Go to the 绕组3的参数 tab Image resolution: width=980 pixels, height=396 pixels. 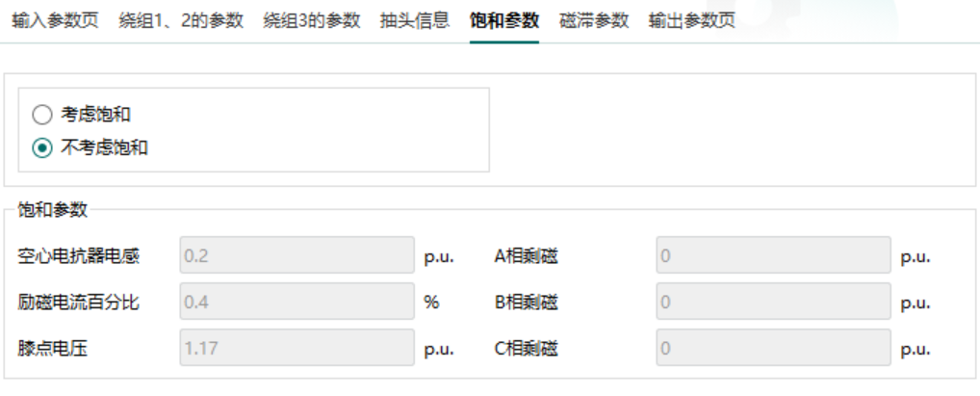(x=312, y=20)
